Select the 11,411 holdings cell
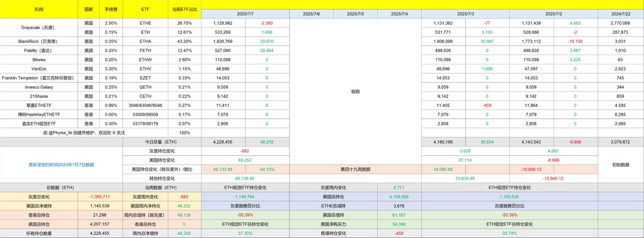The height and width of the screenshot is (238, 644). 223,105
